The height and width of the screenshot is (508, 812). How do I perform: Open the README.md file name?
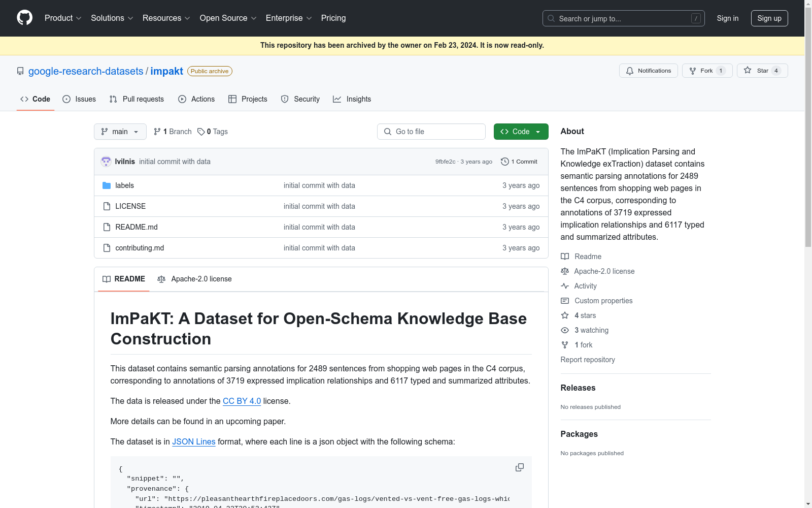(x=137, y=227)
